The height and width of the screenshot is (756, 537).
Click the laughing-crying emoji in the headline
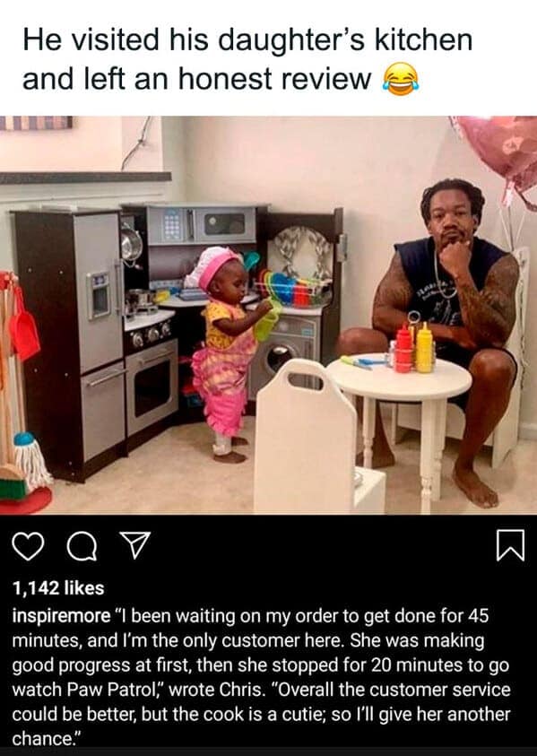401,79
